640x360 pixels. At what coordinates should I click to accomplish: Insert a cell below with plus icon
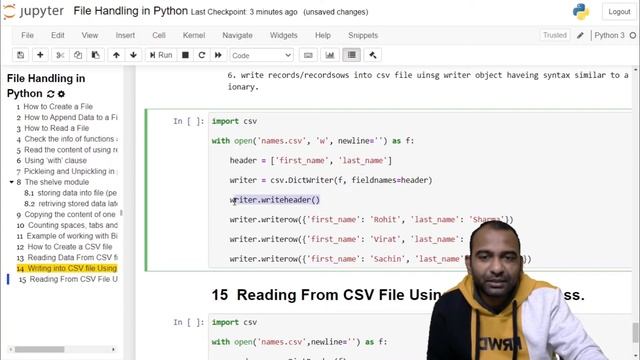point(40,55)
